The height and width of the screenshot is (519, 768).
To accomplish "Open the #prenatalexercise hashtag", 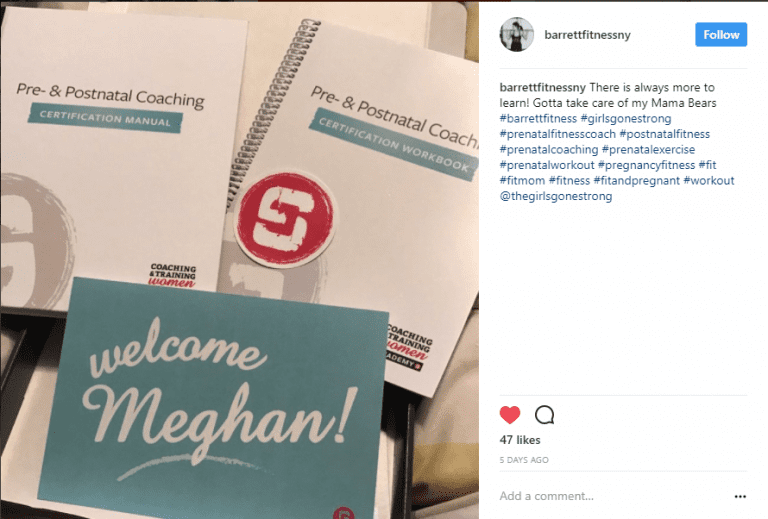I will (648, 149).
